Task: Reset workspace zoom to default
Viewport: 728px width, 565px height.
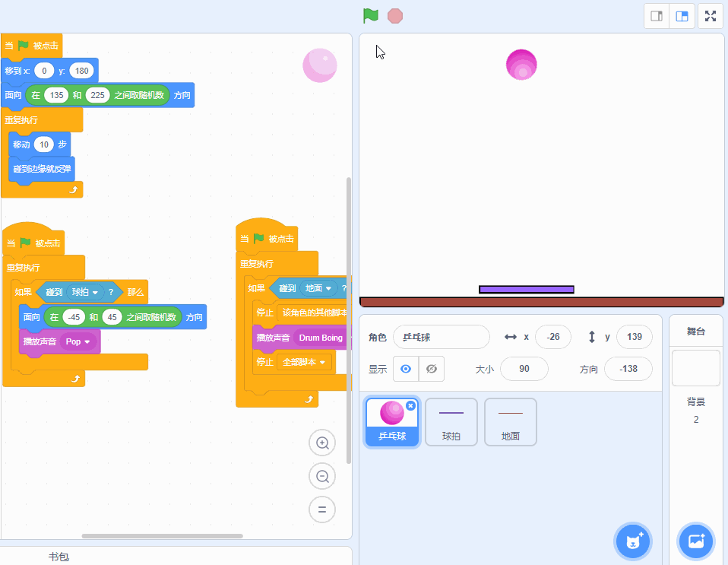Action: tap(322, 509)
